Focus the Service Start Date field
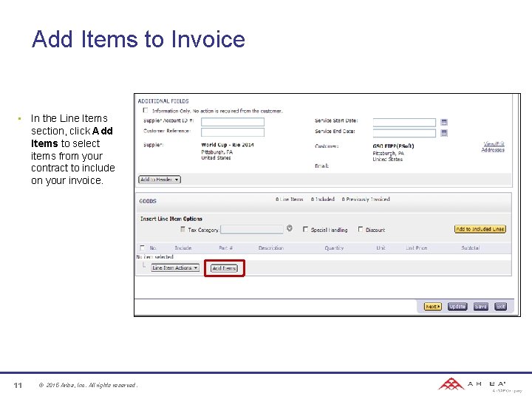Viewport: 532px width, 399px height. point(404,122)
